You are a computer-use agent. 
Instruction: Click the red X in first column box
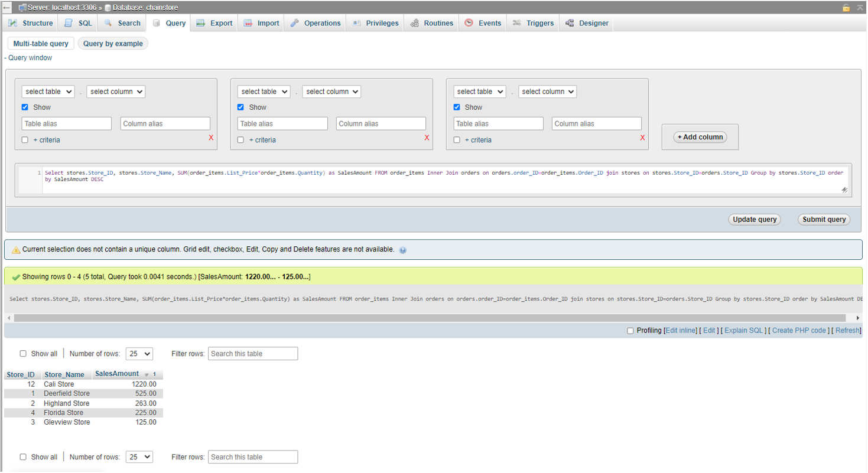coord(211,138)
